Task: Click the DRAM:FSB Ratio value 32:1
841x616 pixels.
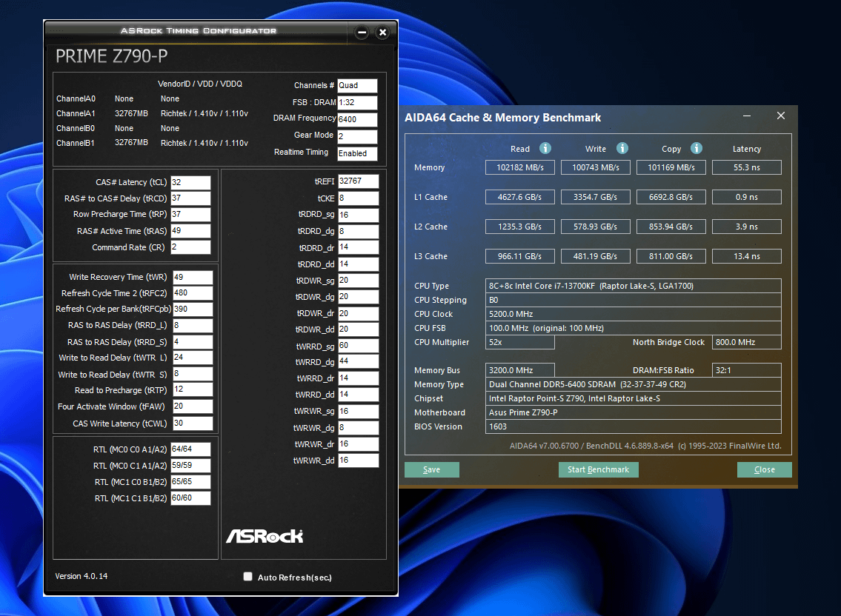Action: pos(747,370)
